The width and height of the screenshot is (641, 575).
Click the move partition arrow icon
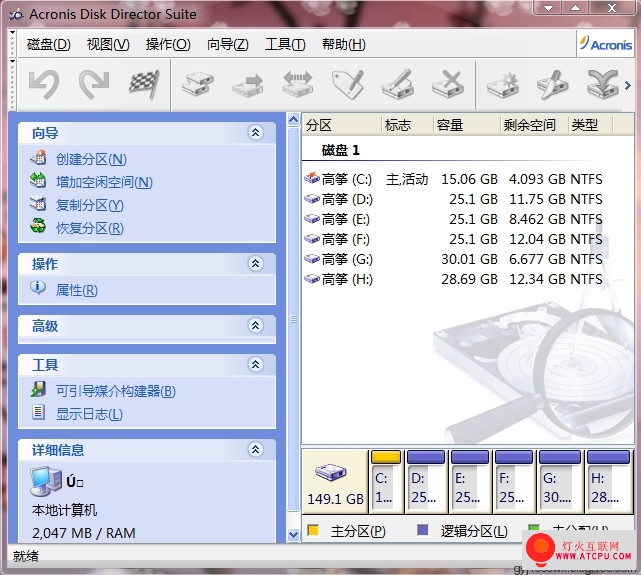coord(248,85)
